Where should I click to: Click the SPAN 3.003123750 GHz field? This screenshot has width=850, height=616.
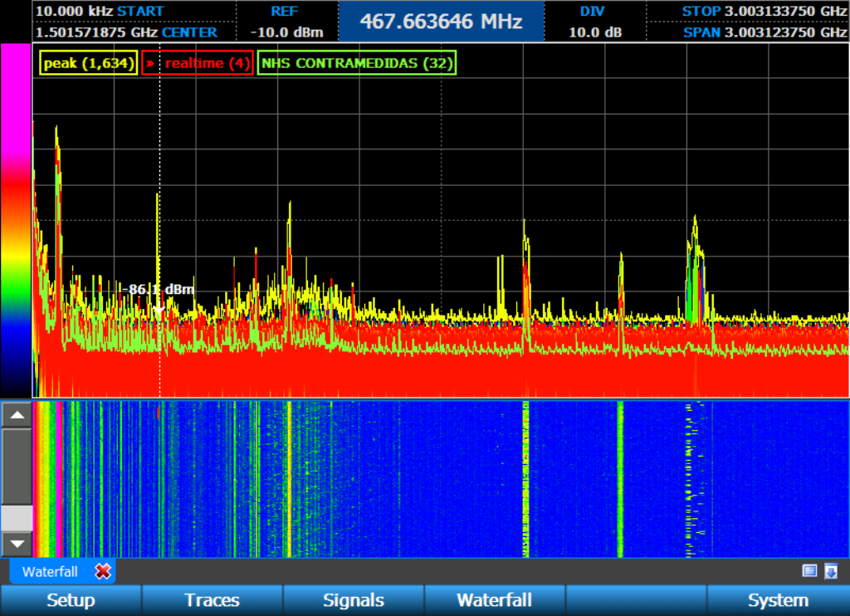(748, 32)
